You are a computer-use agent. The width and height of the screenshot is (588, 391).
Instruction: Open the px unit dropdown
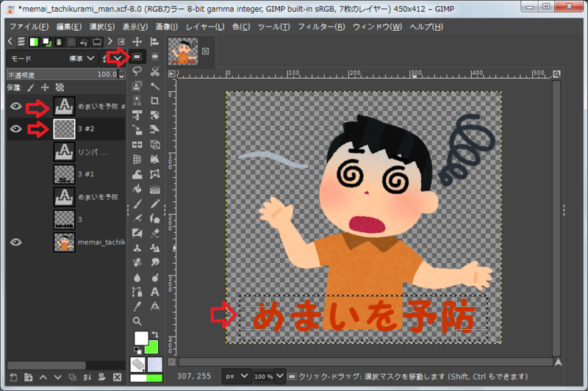[237, 376]
